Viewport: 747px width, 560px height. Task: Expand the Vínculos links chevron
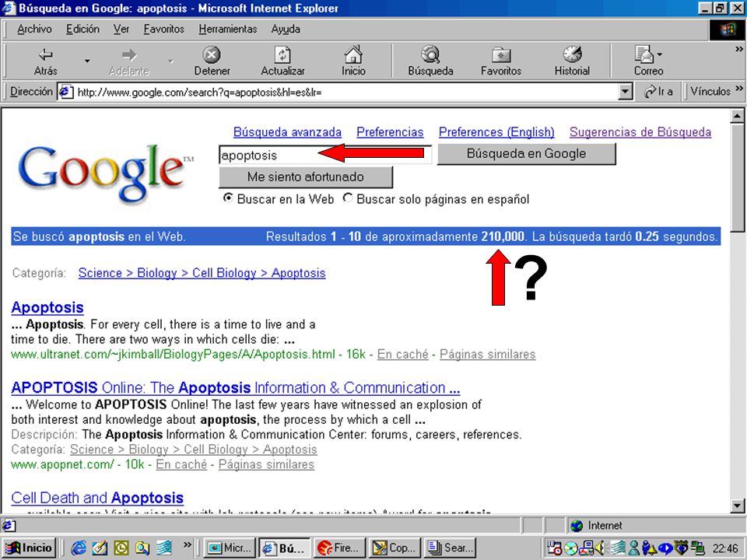(x=739, y=88)
